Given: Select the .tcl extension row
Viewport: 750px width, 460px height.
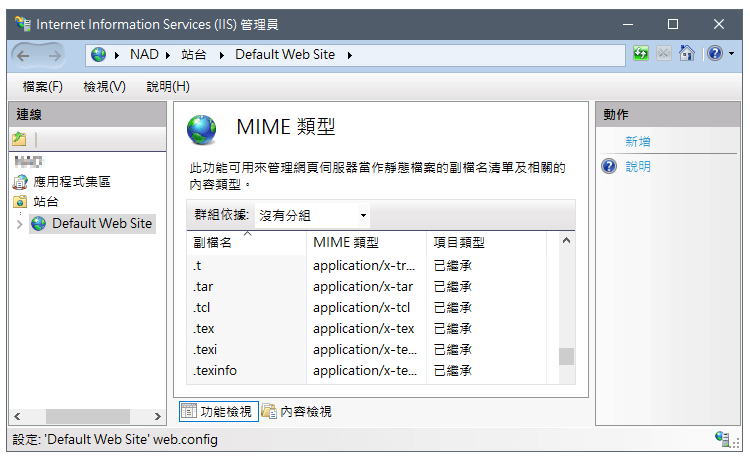Looking at the screenshot, I should coord(366,307).
